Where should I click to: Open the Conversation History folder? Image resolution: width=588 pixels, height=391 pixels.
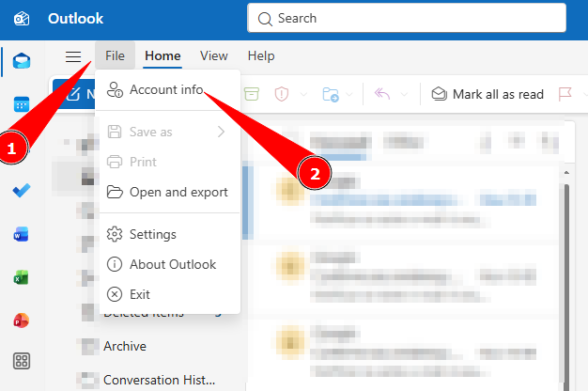click(x=159, y=380)
